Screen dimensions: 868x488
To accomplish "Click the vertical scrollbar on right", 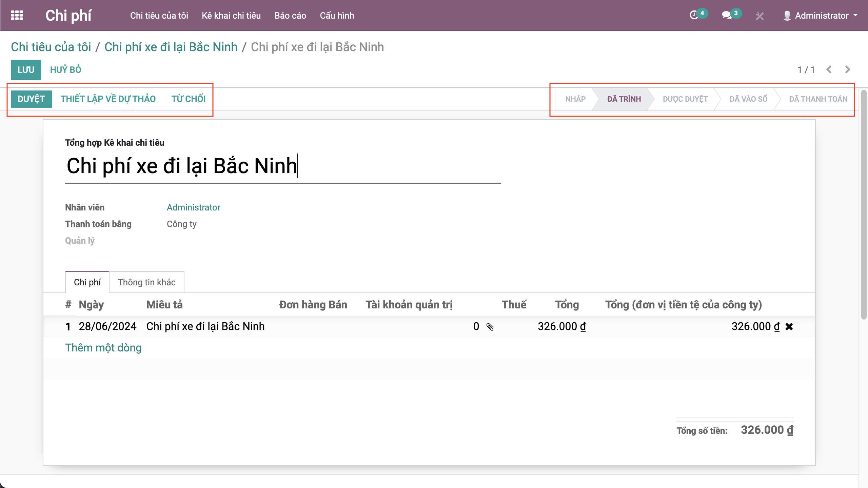I will 864,203.
